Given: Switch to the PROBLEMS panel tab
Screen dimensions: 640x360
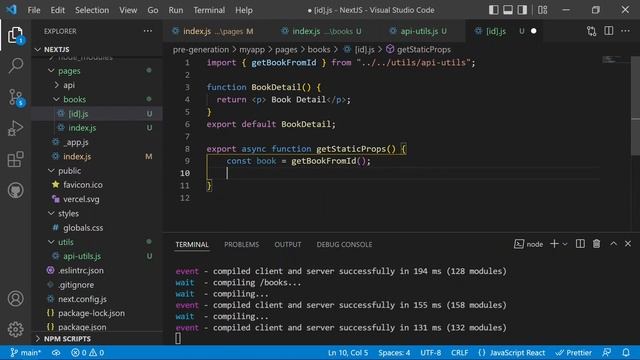Looking at the screenshot, I should point(242,244).
